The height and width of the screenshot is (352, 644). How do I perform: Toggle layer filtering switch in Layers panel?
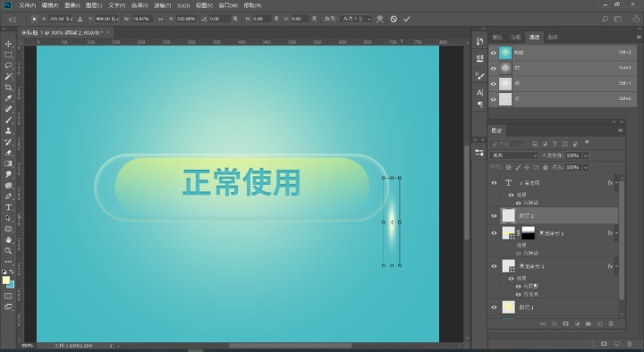587,143
